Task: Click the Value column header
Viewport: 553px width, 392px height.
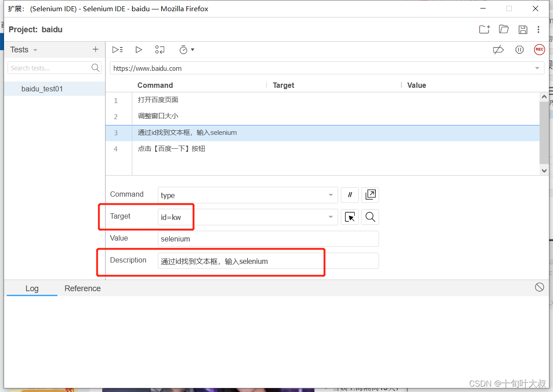Action: [417, 85]
